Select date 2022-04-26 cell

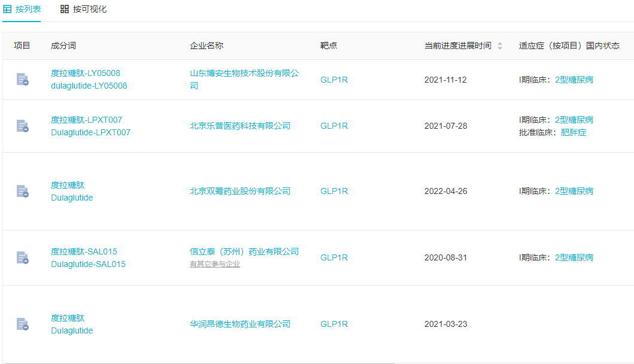[x=445, y=191]
